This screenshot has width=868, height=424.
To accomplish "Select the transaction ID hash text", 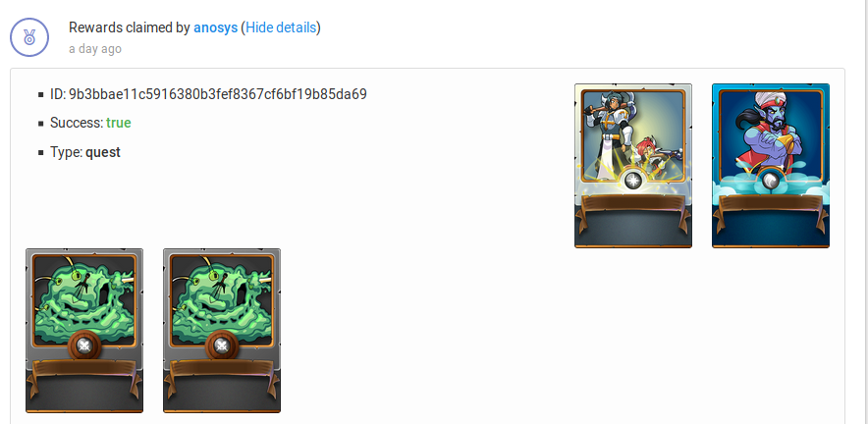I will (x=218, y=94).
